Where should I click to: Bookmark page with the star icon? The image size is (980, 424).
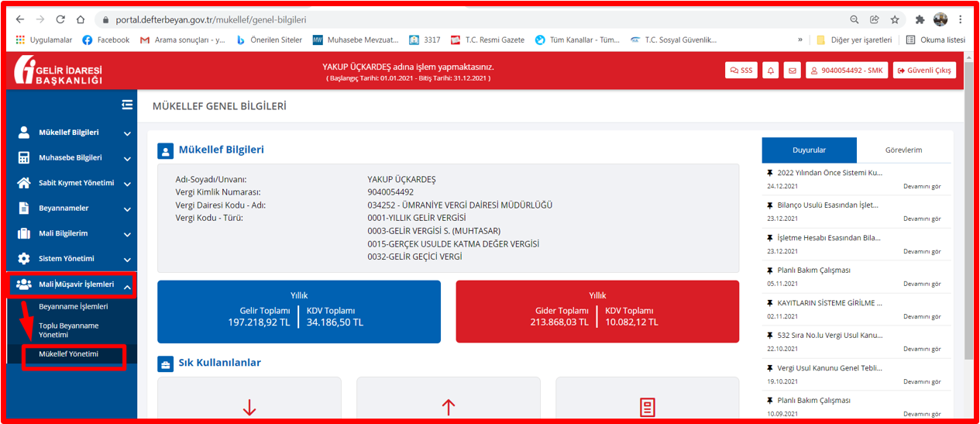(895, 19)
